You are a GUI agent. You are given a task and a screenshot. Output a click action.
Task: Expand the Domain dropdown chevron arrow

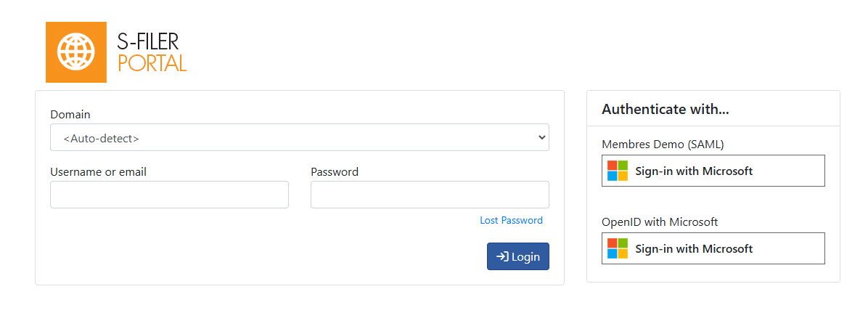(x=541, y=137)
